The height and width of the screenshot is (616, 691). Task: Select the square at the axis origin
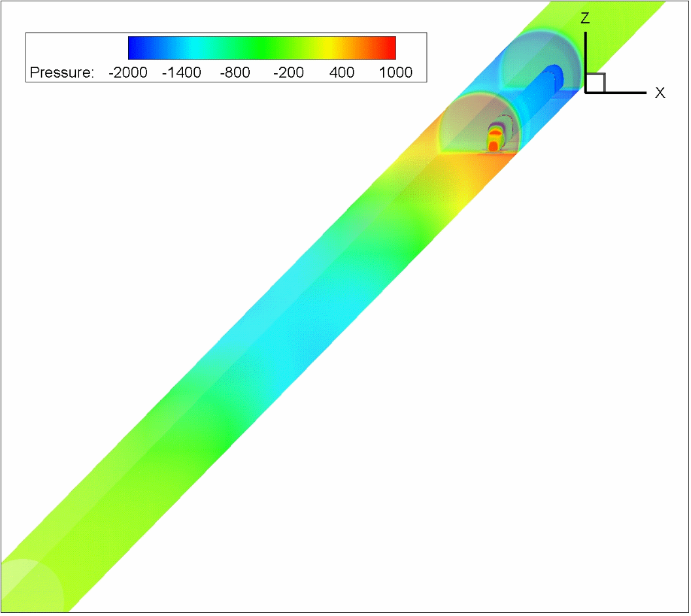pos(595,83)
